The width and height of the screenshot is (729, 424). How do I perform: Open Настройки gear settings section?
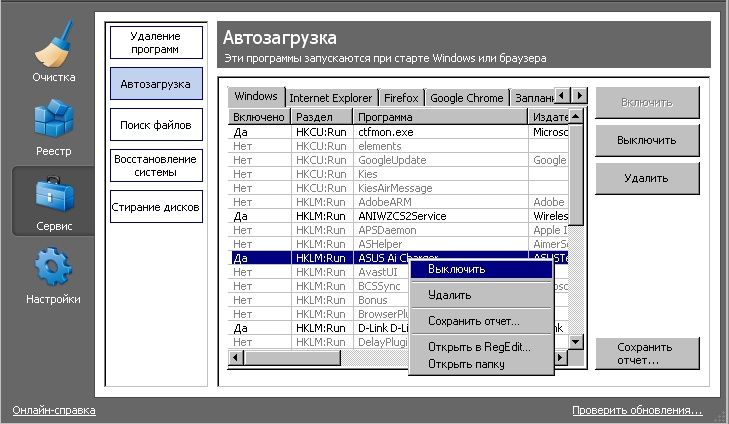(x=53, y=275)
